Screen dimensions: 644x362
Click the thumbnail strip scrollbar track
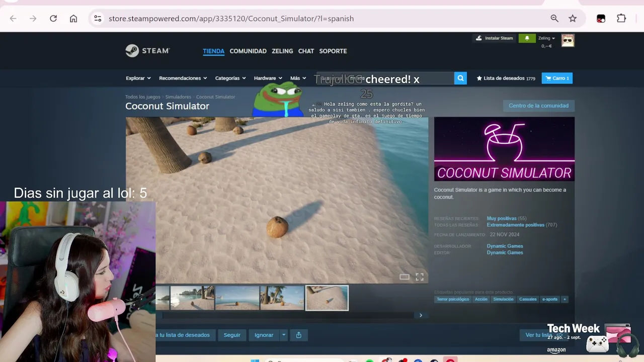[288, 315]
